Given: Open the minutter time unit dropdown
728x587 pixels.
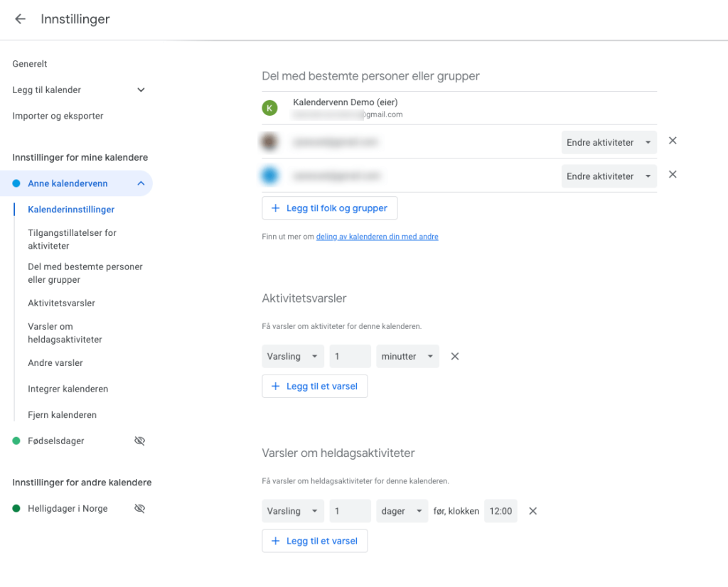Looking at the screenshot, I should pos(407,356).
